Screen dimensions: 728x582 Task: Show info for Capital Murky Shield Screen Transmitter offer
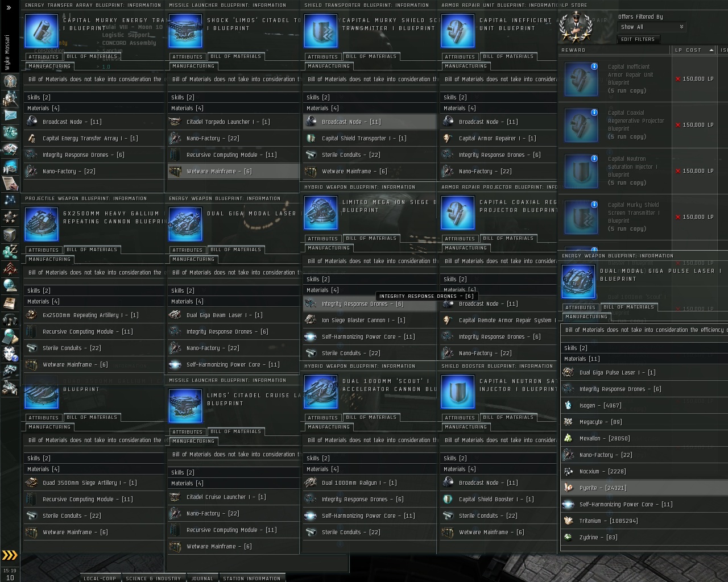pyautogui.click(x=594, y=205)
